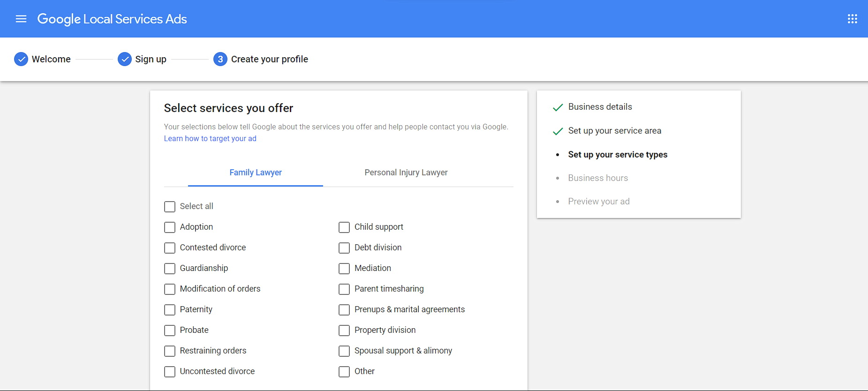The width and height of the screenshot is (868, 391).
Task: Select the Mediation checkbox
Action: [x=344, y=269]
